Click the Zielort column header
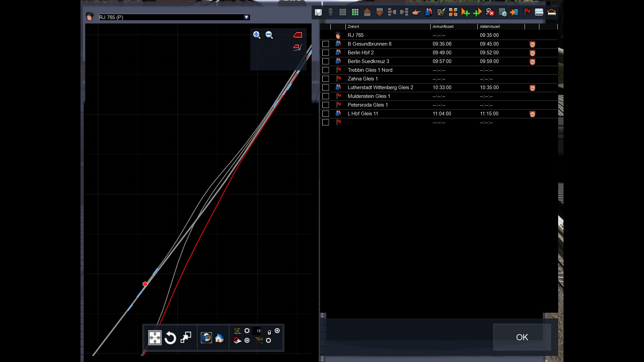Viewport: 644px width, 362px height. (354, 26)
